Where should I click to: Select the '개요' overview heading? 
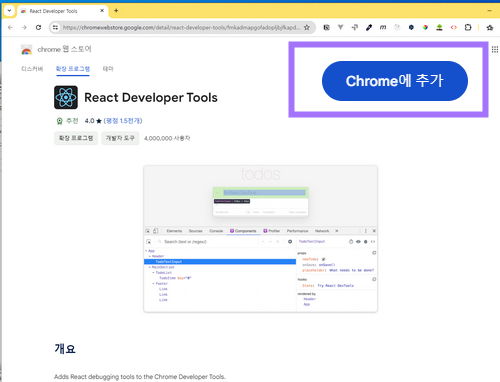(65, 349)
